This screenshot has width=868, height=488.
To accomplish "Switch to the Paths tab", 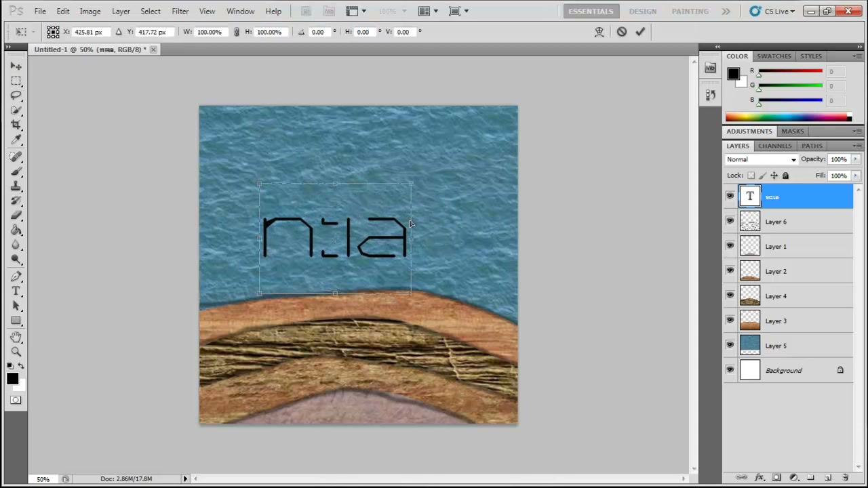I will coord(812,146).
